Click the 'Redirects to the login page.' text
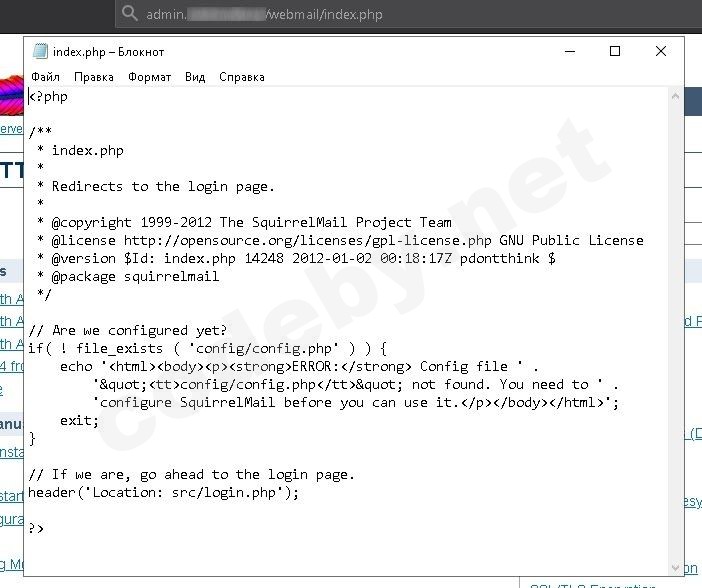This screenshot has width=702, height=588. coord(163,186)
